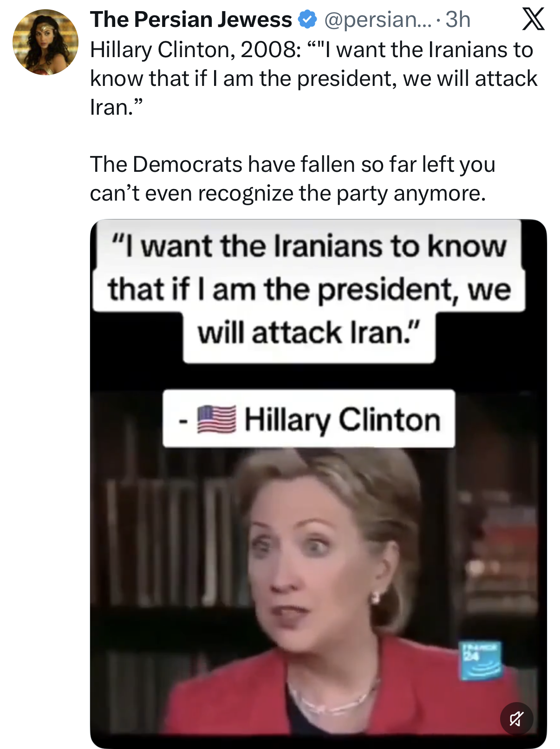Viewport: 560px width, 749px height.
Task: Open The Persian Jewess profile avatar
Action: tap(45, 42)
